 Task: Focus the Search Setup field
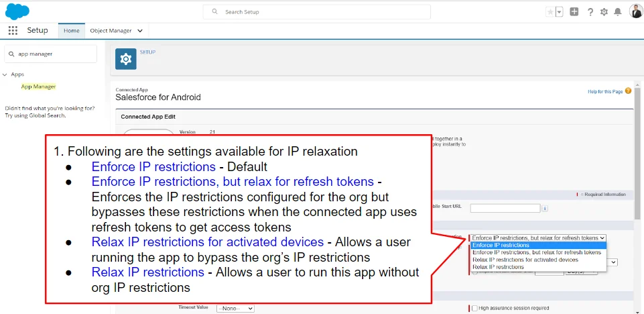coord(317,12)
